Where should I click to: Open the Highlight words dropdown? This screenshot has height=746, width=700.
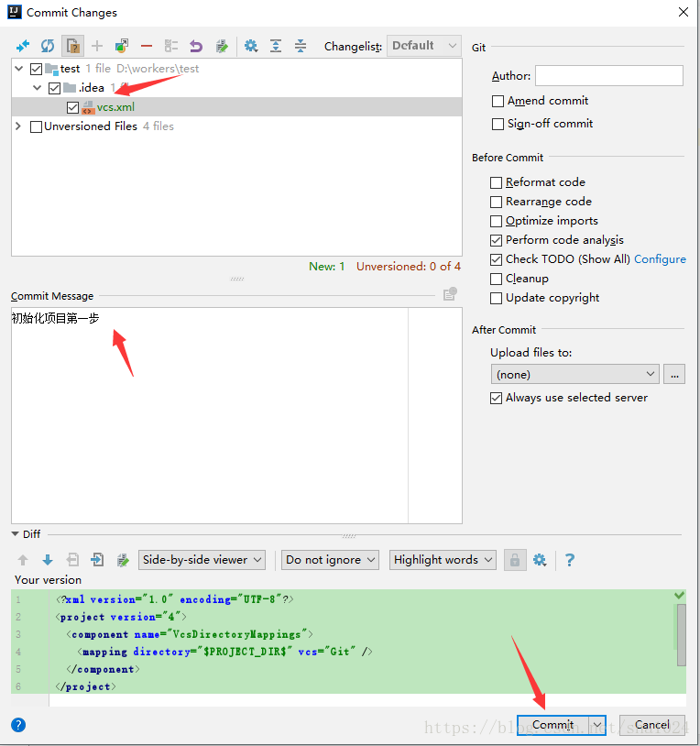443,560
